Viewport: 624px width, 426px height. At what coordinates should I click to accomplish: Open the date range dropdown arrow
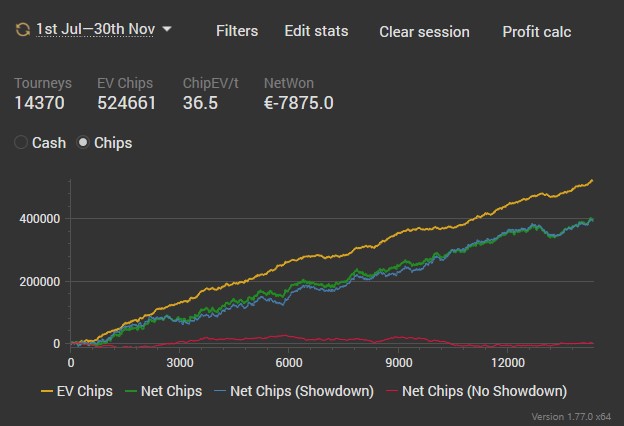pyautogui.click(x=167, y=29)
